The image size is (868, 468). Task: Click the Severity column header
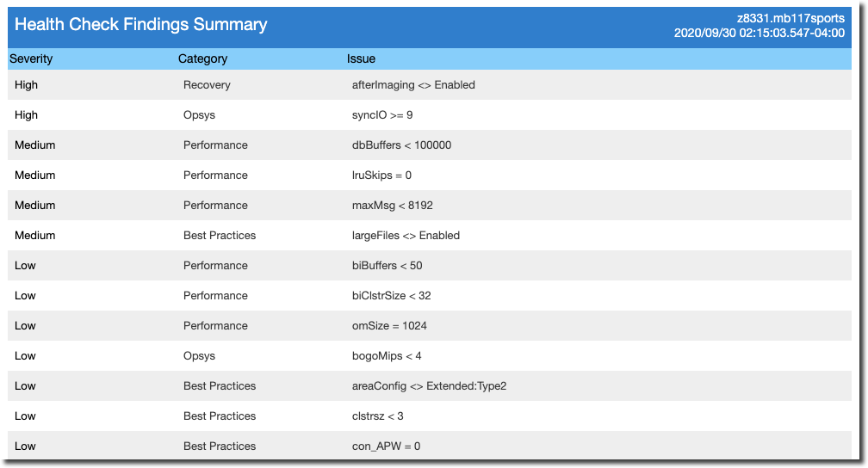pos(31,58)
